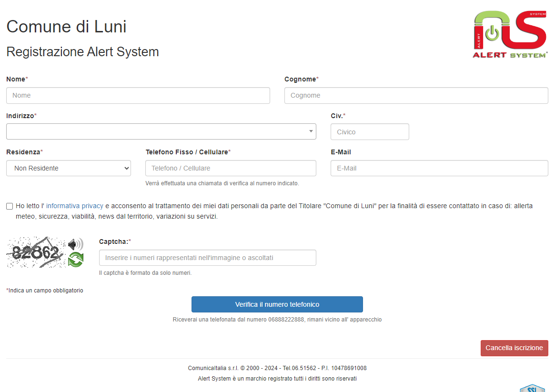Play the captcha audio speaker icon
The height and width of the screenshot is (392, 555).
point(75,245)
